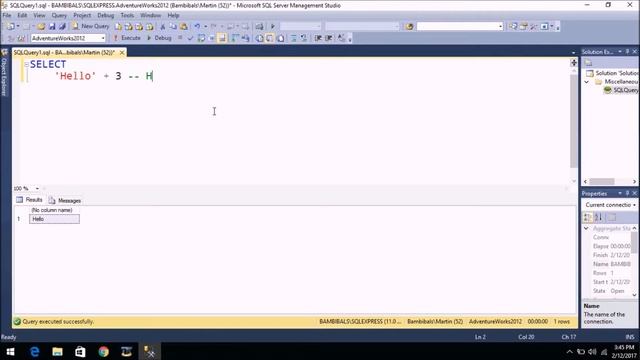
Task: Open the Debug menu
Action: (x=105, y=15)
